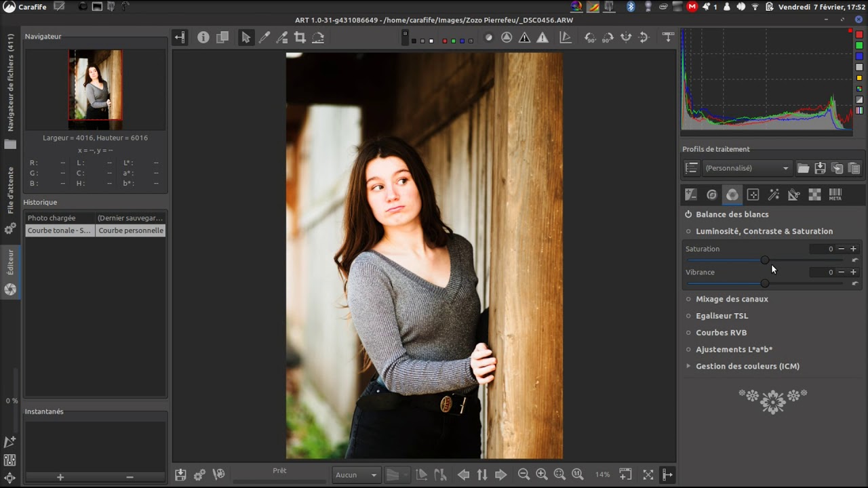Viewport: 868px width, 488px height.
Task: Open the Raw tools tab
Action: point(814,195)
